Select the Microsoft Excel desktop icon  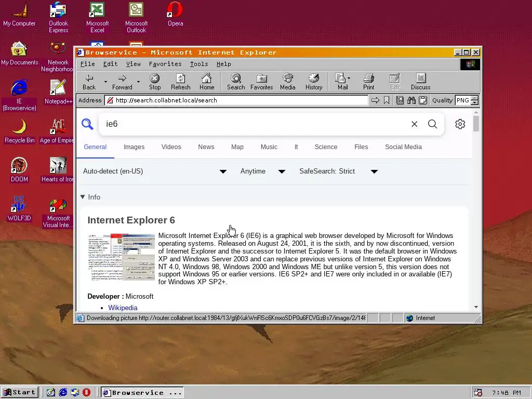[x=97, y=17]
